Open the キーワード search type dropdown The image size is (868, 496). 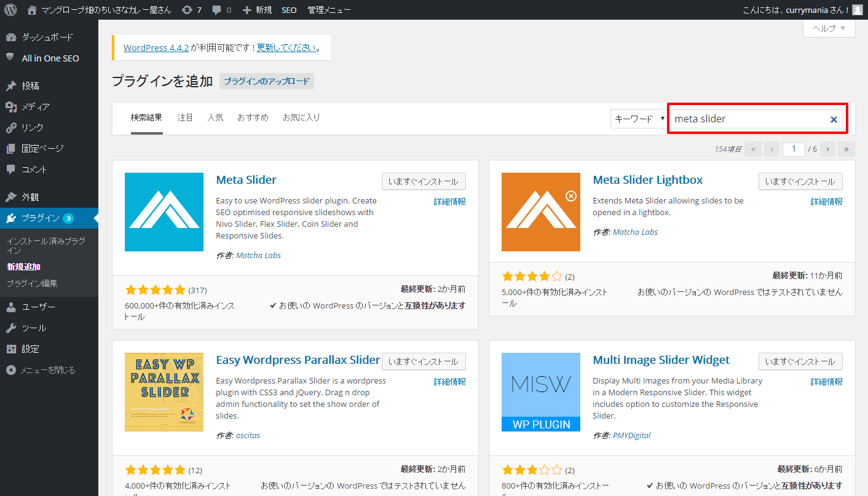tap(639, 119)
